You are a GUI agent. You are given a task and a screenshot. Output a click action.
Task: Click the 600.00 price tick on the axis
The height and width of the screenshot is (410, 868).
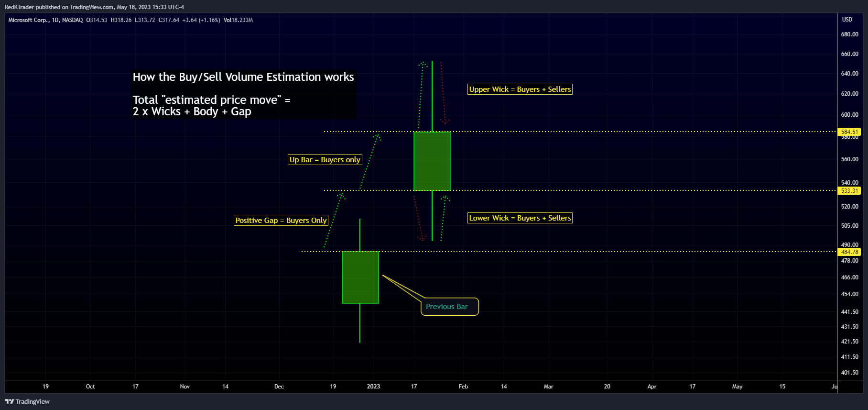click(849, 115)
